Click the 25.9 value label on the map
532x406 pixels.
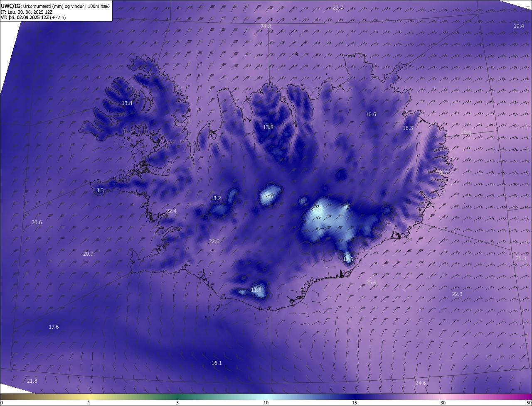pyautogui.click(x=371, y=283)
